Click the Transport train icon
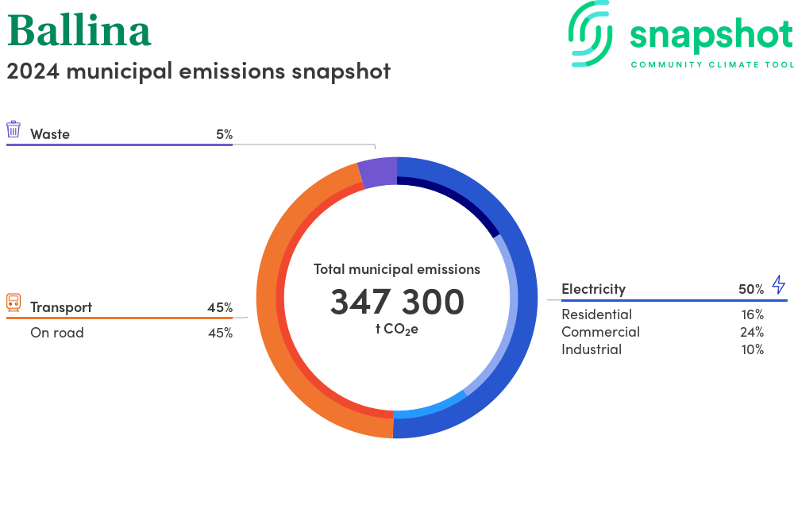The image size is (794, 532). [13, 303]
